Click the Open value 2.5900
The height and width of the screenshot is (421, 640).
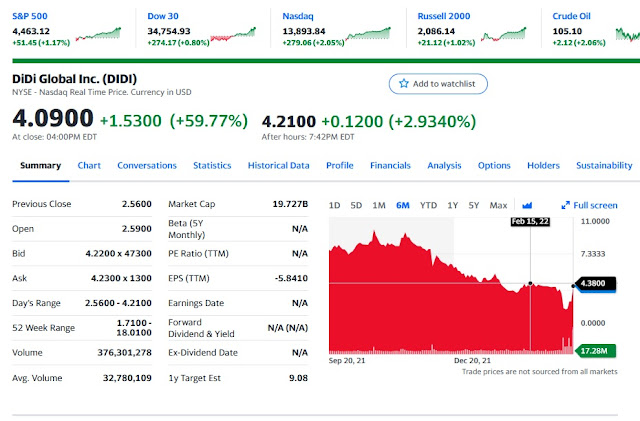137,229
